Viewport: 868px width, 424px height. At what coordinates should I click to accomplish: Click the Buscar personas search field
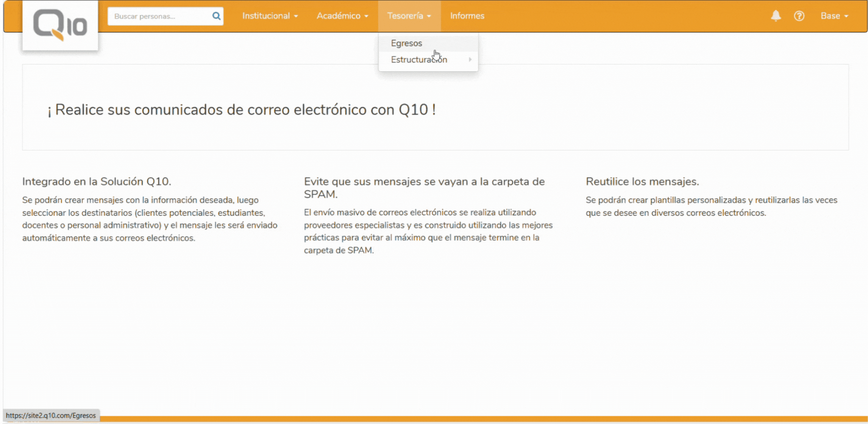click(157, 16)
